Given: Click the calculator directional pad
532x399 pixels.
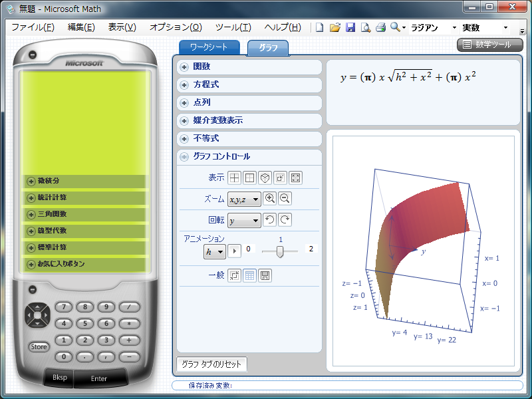Looking at the screenshot, I should [37, 315].
